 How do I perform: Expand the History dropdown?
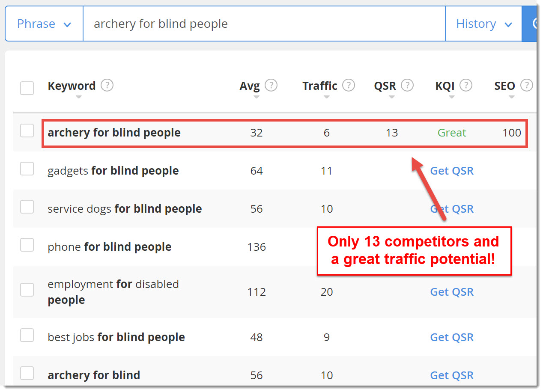484,24
